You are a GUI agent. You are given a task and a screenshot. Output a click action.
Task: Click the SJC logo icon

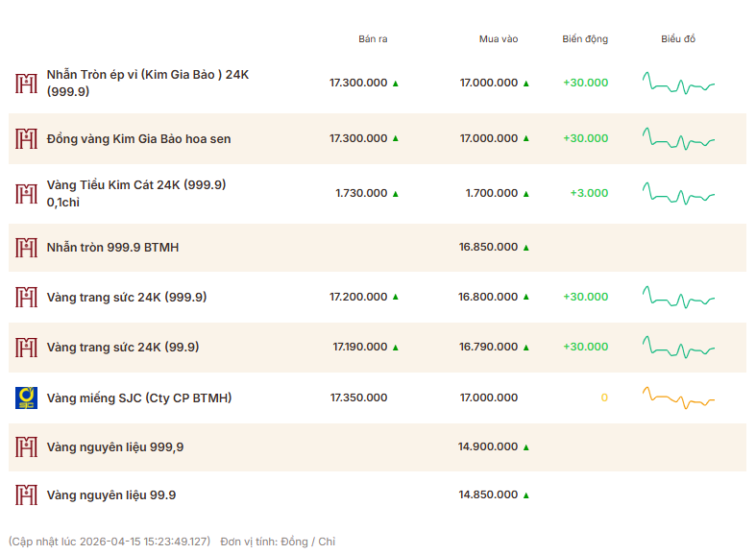pyautogui.click(x=26, y=397)
